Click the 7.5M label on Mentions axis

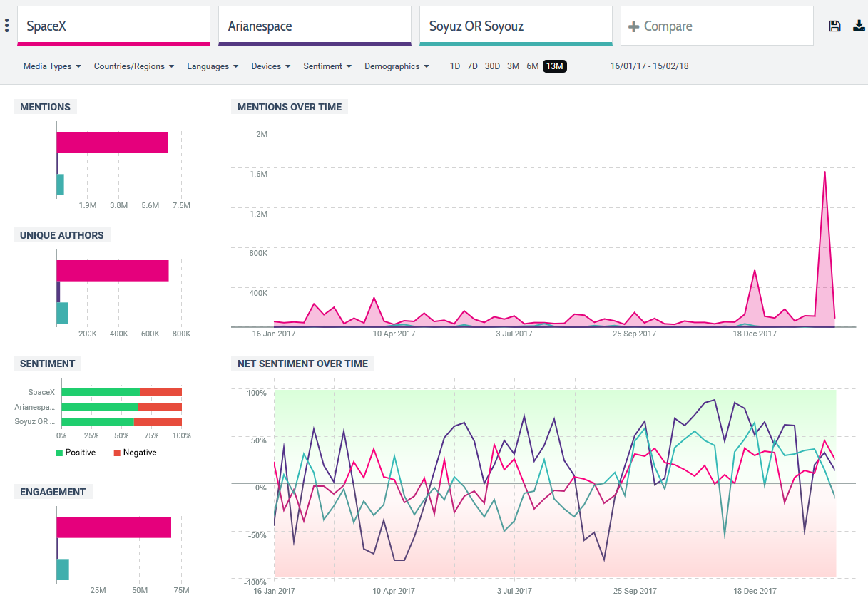click(181, 205)
